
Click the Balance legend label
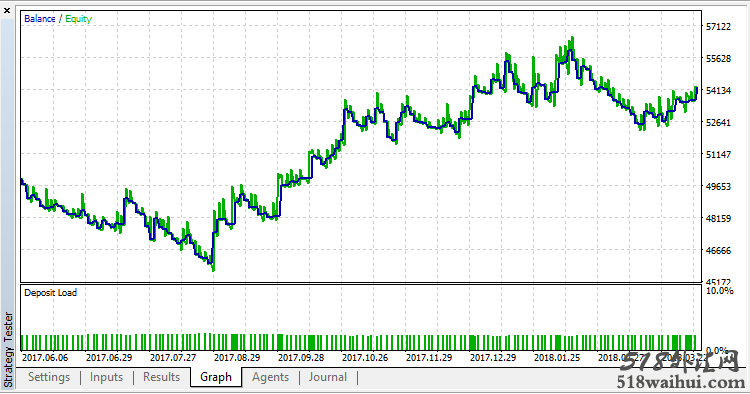pos(40,19)
